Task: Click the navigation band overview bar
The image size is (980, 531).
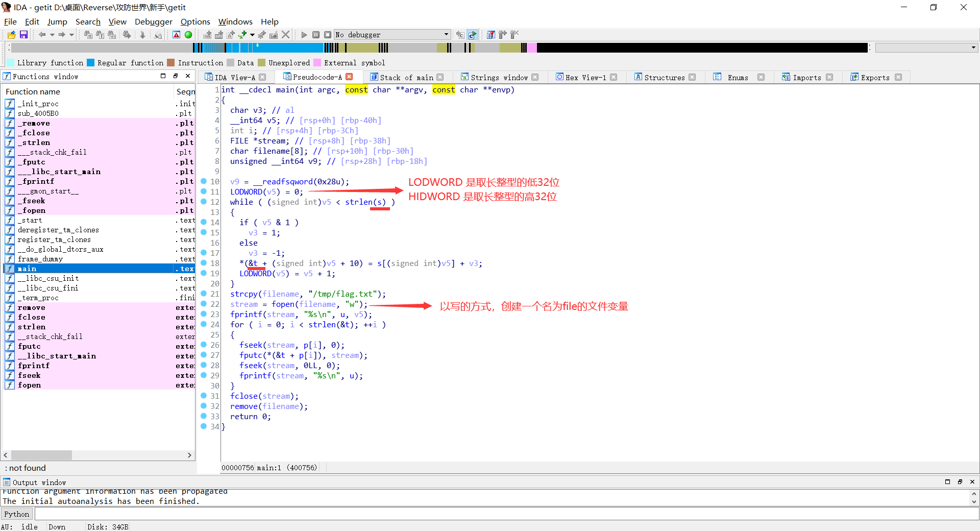Action: [439, 47]
